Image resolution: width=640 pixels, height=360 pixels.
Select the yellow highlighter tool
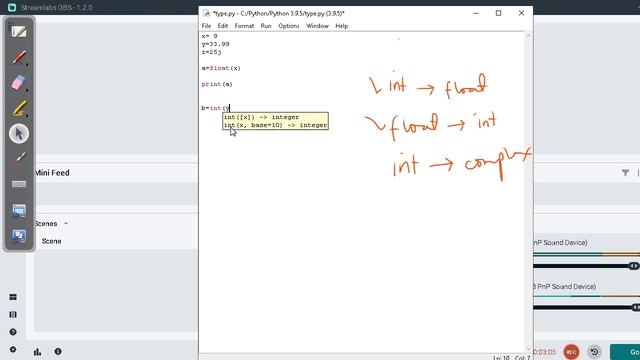(19, 109)
